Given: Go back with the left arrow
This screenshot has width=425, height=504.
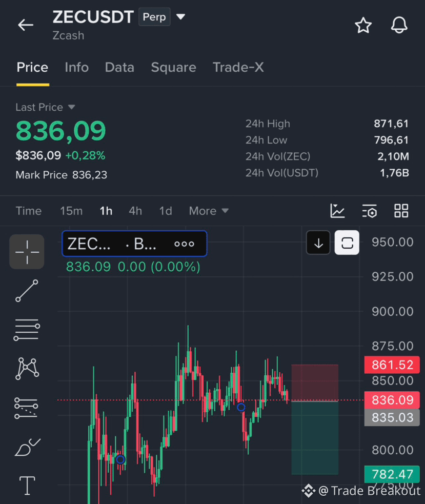Looking at the screenshot, I should point(26,25).
